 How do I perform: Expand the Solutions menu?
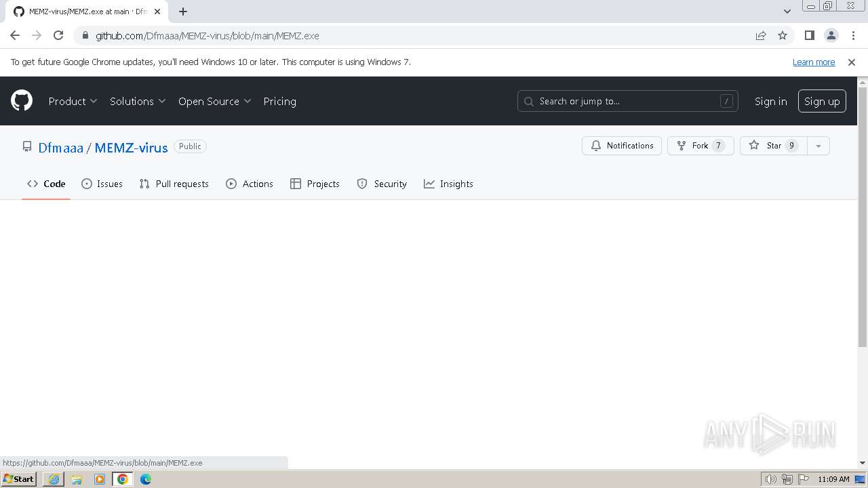[138, 101]
